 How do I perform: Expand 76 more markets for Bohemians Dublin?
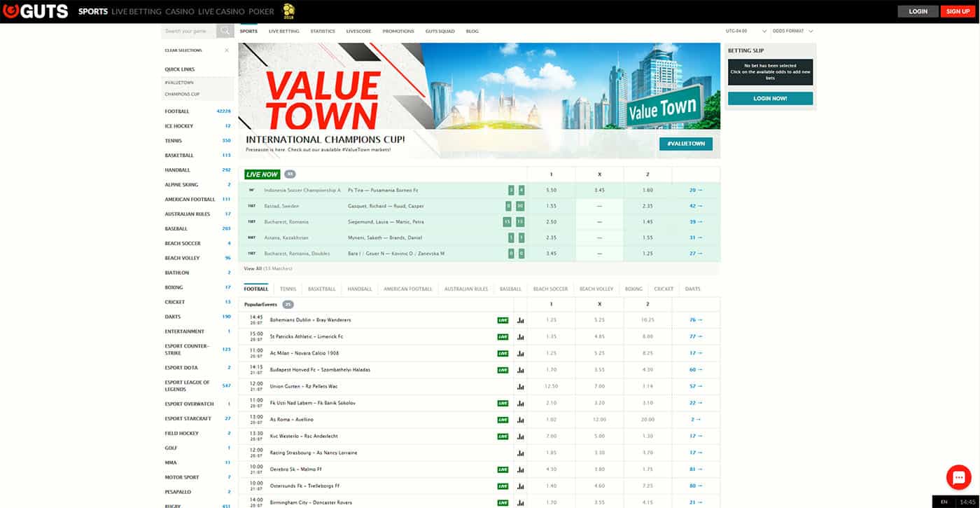coord(695,320)
